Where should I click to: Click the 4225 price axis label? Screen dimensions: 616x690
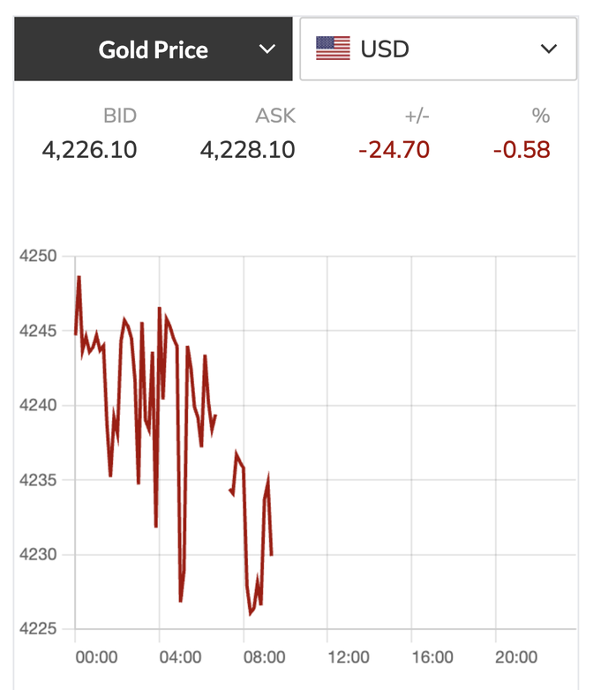[37, 629]
